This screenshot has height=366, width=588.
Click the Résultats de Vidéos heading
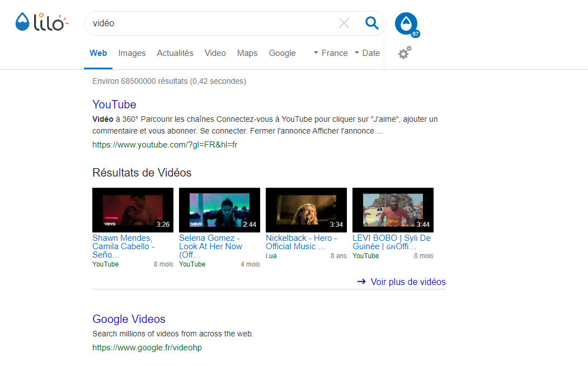click(x=142, y=173)
